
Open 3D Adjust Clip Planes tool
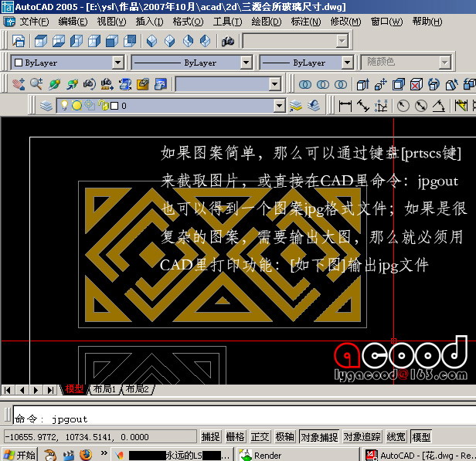tap(125, 83)
